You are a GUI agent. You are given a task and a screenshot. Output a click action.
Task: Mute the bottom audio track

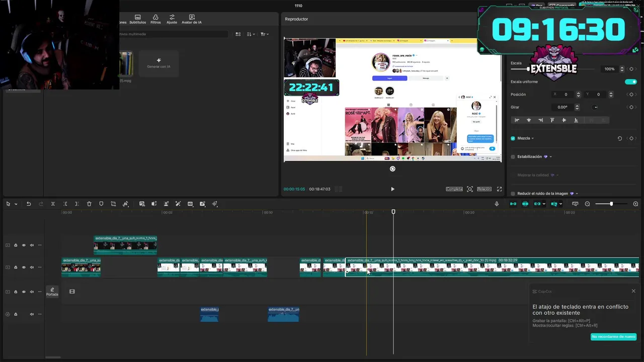point(32,314)
